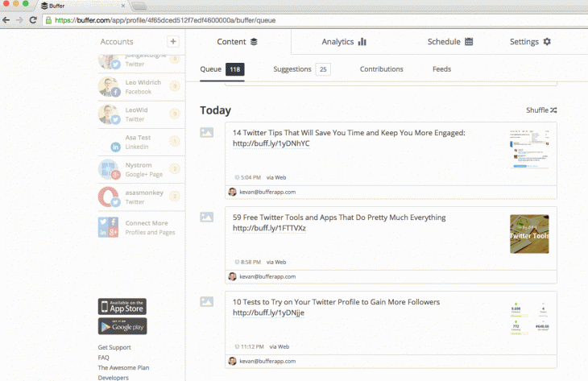Open the Google Play badge
Screen dimensions: 588x381
click(x=122, y=326)
